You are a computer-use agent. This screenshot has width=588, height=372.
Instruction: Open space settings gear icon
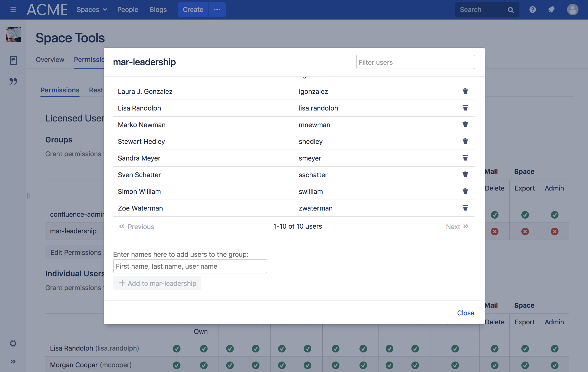tap(13, 343)
